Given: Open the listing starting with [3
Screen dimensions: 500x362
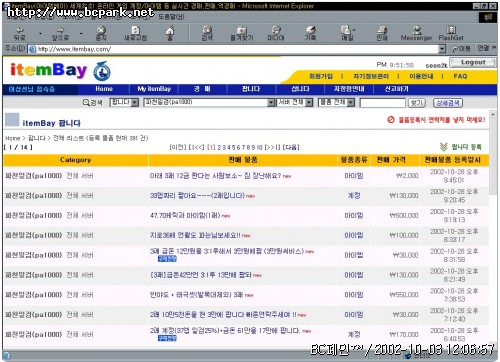Looking at the screenshot, I should click(201, 275).
